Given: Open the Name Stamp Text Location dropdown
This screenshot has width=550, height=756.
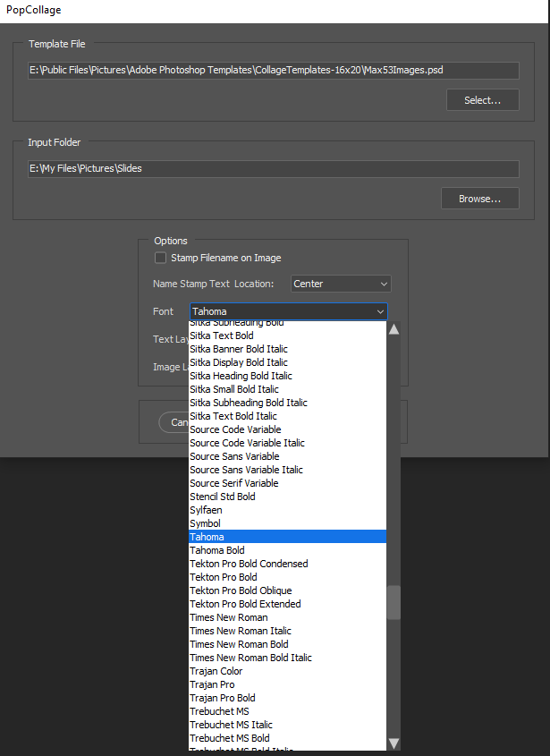Looking at the screenshot, I should [340, 283].
